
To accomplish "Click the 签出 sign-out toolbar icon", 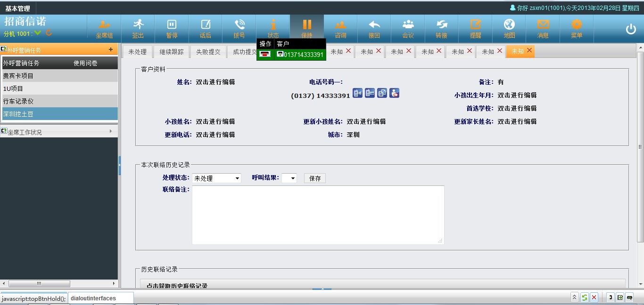I will (x=138, y=28).
